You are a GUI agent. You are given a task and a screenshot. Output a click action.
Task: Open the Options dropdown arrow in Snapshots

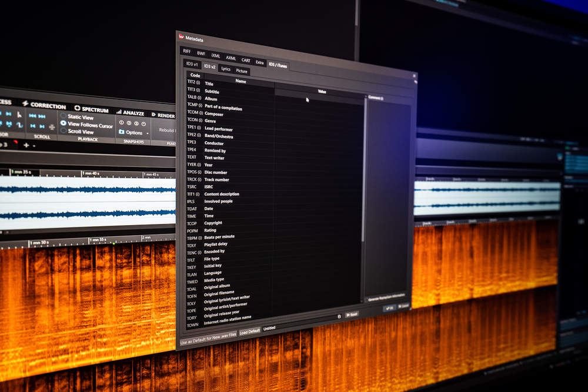point(148,133)
